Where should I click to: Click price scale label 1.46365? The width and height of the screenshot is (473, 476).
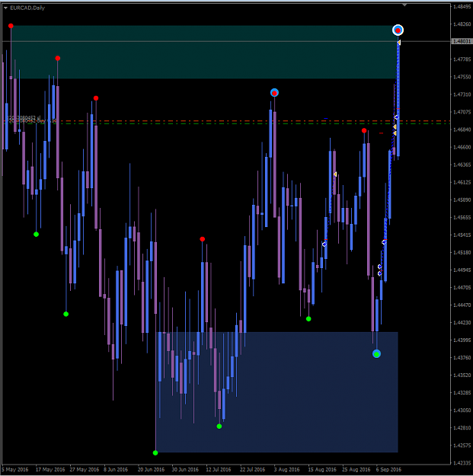462,165
